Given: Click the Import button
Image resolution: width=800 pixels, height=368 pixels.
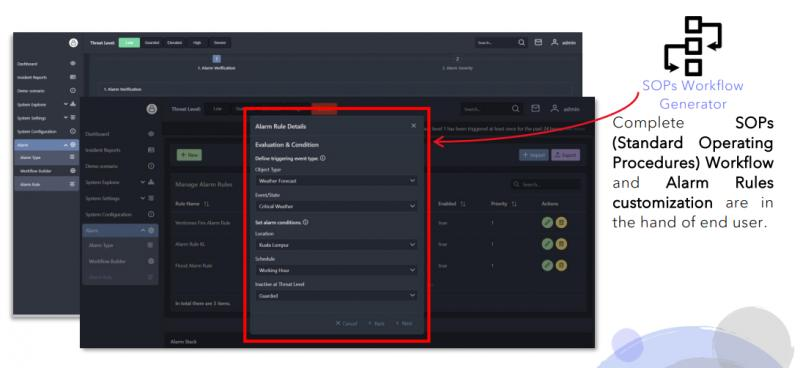Looking at the screenshot, I should tap(534, 155).
